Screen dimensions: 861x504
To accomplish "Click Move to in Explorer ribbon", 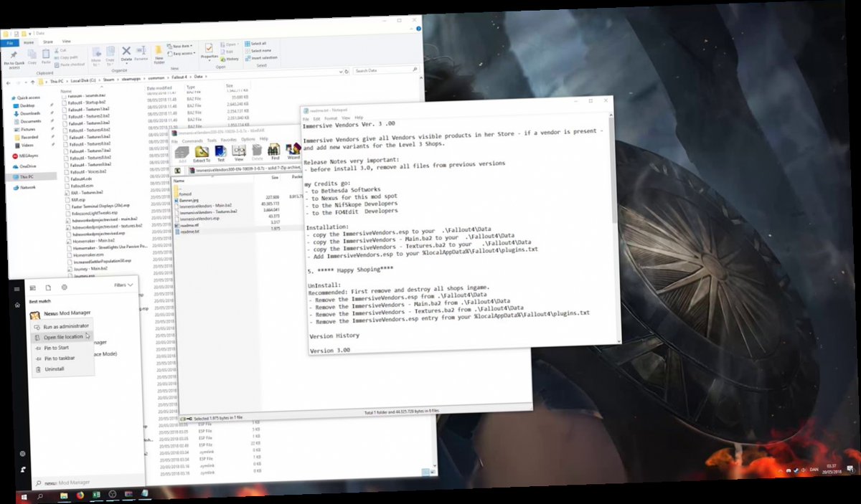I will (x=96, y=56).
